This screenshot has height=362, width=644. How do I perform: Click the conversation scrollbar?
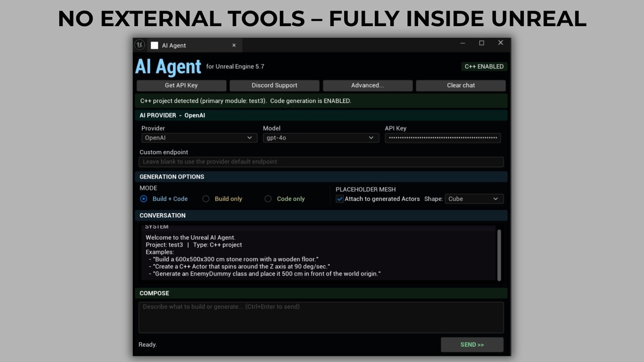(x=499, y=255)
